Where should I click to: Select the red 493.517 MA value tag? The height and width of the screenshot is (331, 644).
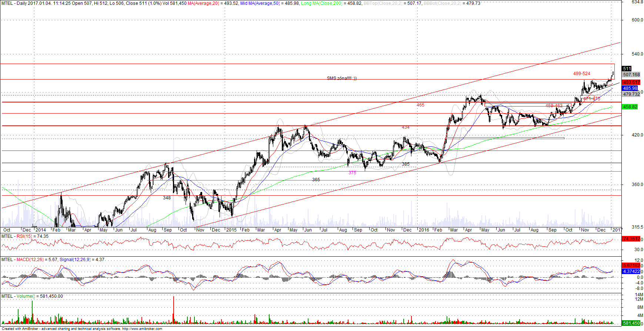click(631, 82)
